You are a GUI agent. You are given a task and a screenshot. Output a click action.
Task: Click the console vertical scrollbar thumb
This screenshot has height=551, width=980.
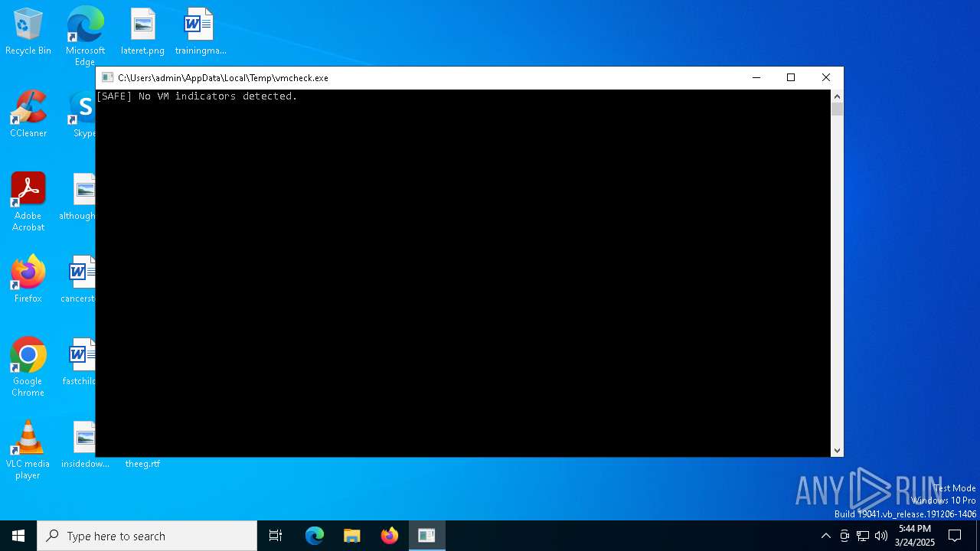click(837, 109)
